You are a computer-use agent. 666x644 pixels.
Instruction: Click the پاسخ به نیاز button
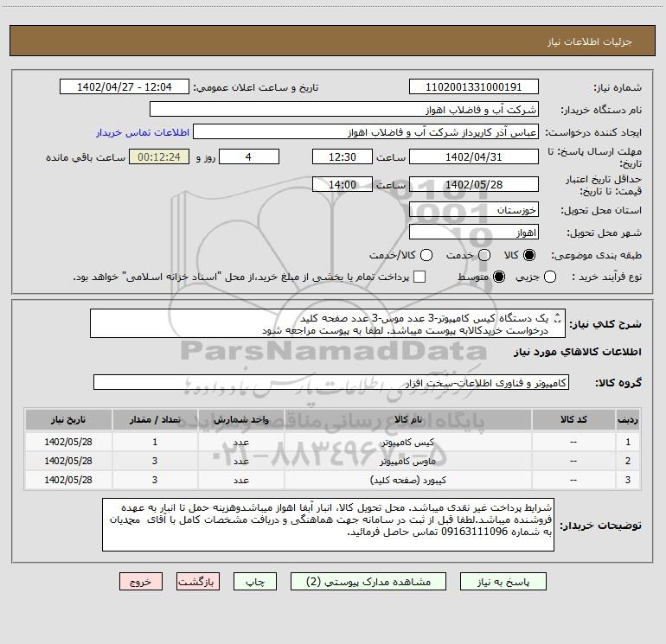[x=503, y=582]
